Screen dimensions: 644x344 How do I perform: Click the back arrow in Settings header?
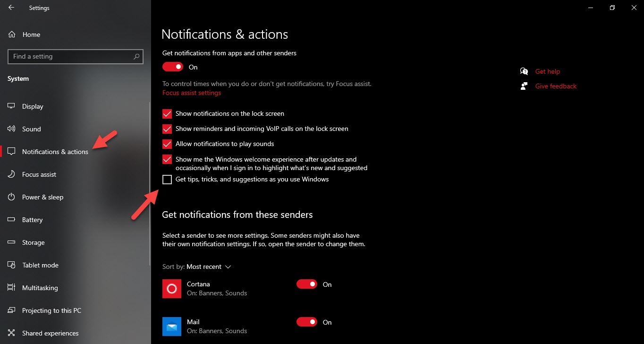tap(11, 8)
